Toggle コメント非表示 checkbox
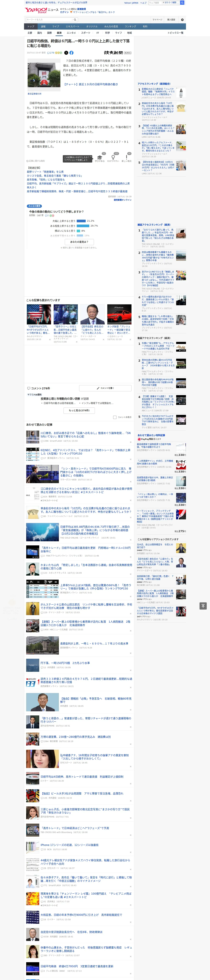 [x=115, y=417]
